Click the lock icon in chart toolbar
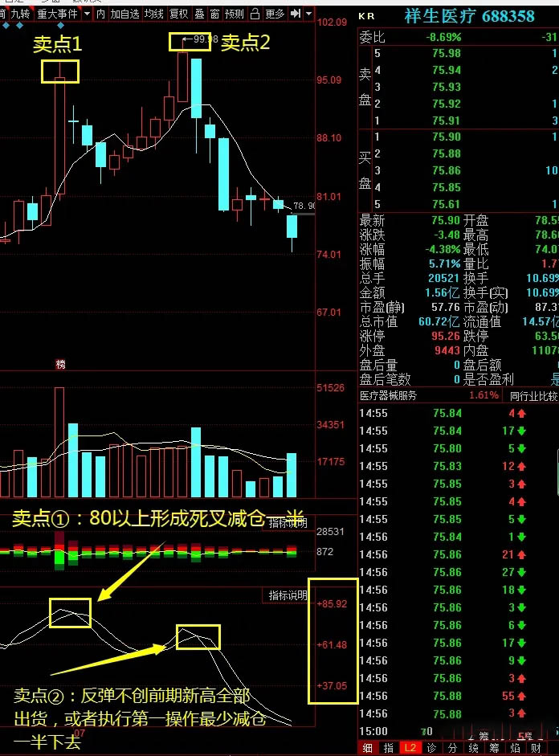This screenshot has width=559, height=756. [255, 14]
